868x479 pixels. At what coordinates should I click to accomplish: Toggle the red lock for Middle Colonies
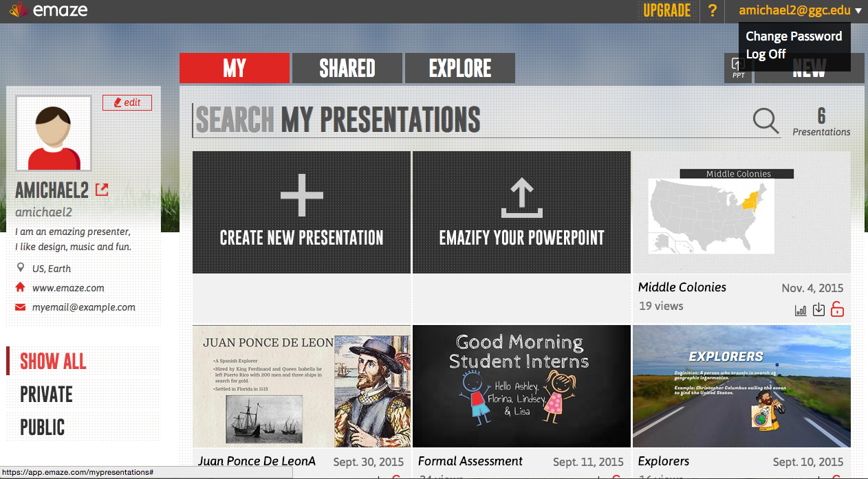(x=837, y=309)
